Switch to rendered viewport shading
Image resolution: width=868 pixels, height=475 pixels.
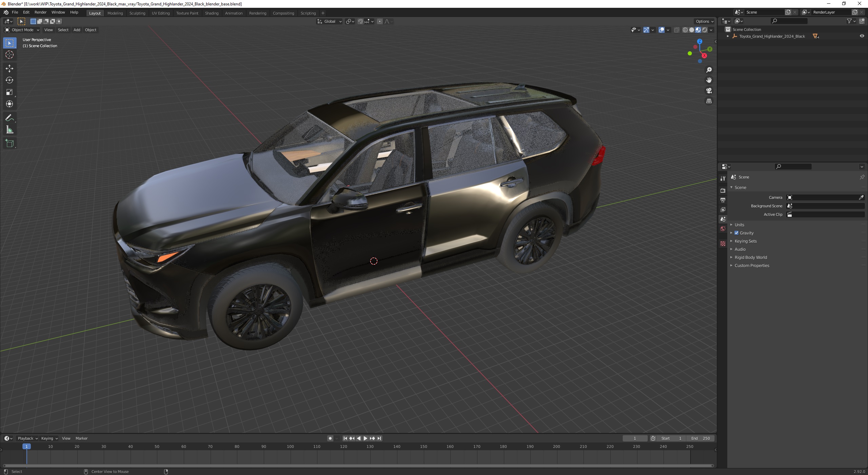[x=705, y=30]
